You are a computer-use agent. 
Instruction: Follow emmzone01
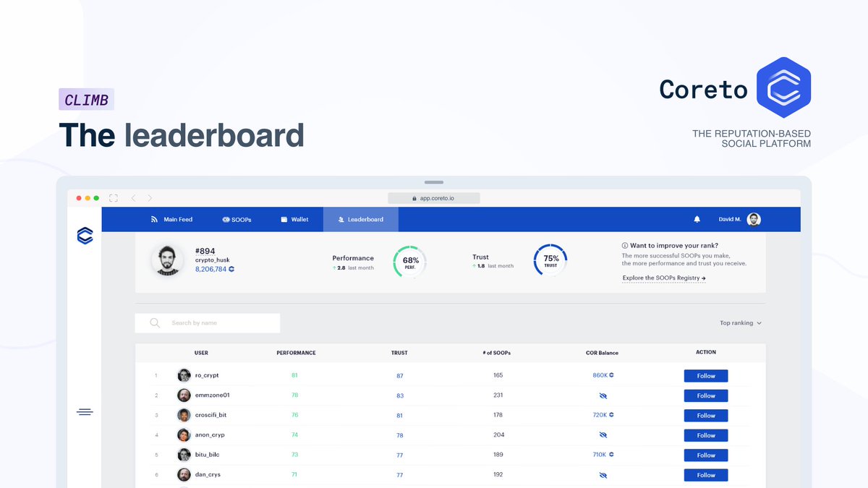tap(706, 395)
